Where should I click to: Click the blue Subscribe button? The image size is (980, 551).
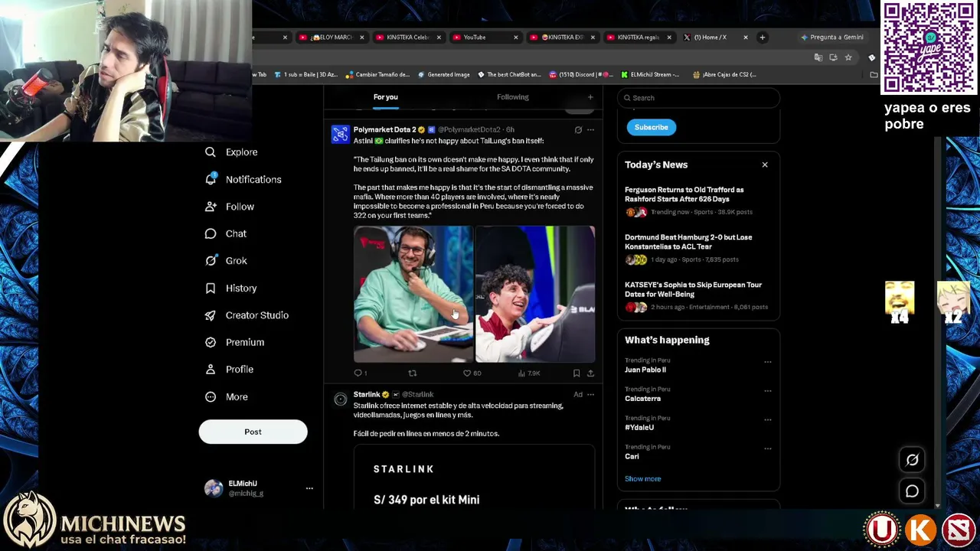[x=651, y=128]
